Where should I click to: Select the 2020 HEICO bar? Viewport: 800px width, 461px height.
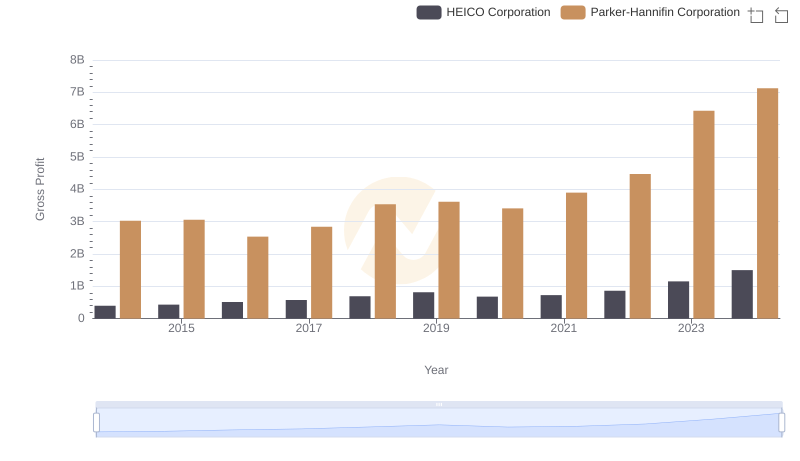coord(487,308)
